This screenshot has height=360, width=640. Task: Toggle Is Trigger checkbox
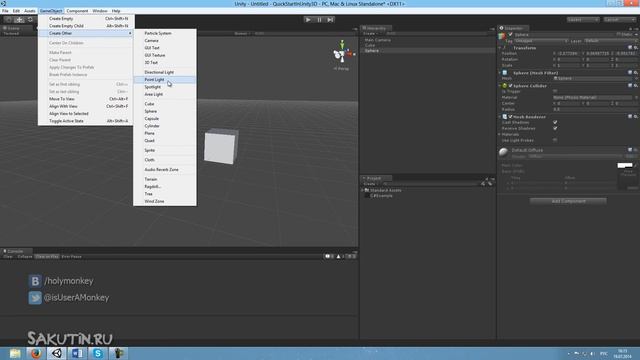coord(555,91)
